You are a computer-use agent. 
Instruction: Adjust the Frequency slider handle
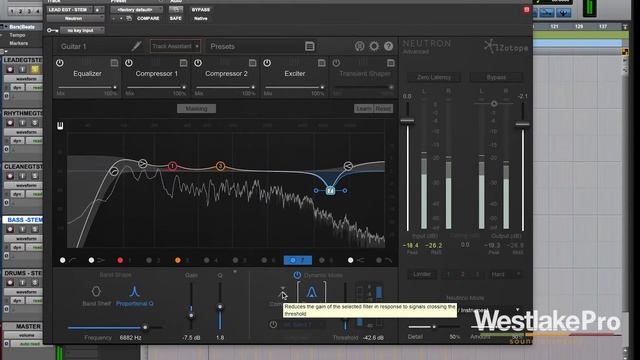(x=145, y=327)
